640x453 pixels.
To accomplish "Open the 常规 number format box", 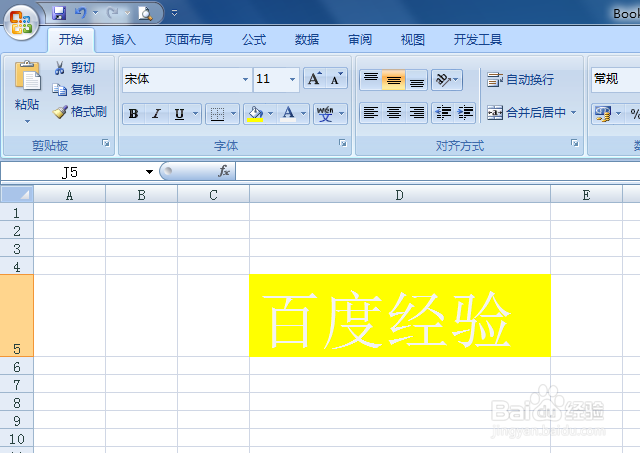I will pos(616,79).
